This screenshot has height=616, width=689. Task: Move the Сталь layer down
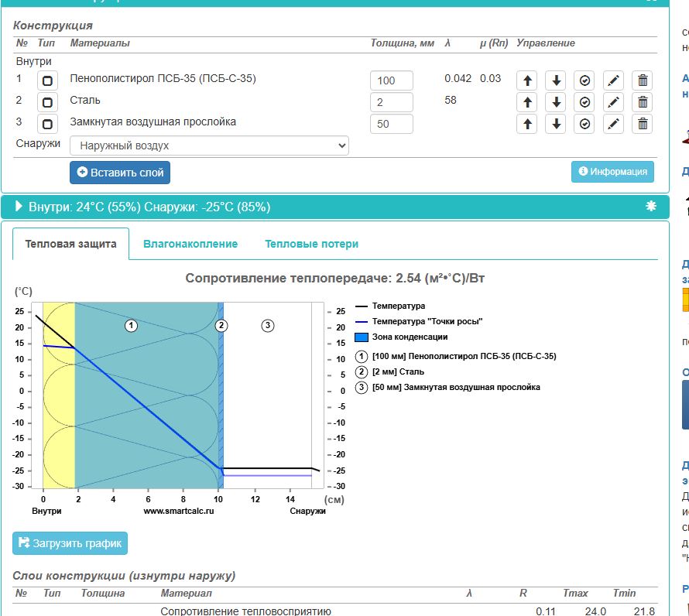click(556, 102)
